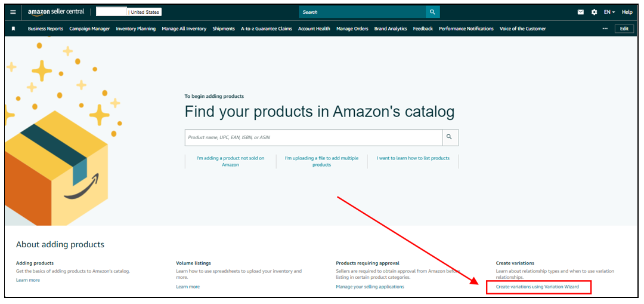Open Manage Orders
644x304 pixels.
[352, 29]
